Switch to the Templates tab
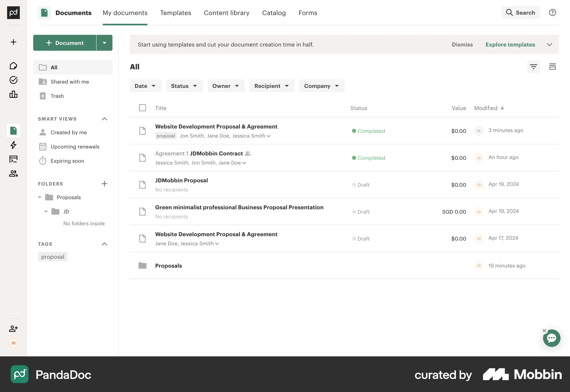570x392 pixels. pos(175,13)
